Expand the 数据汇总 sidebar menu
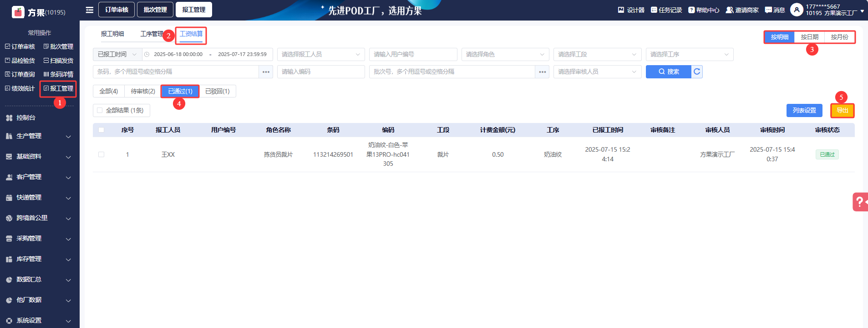Image resolution: width=868 pixels, height=328 pixels. pos(40,280)
